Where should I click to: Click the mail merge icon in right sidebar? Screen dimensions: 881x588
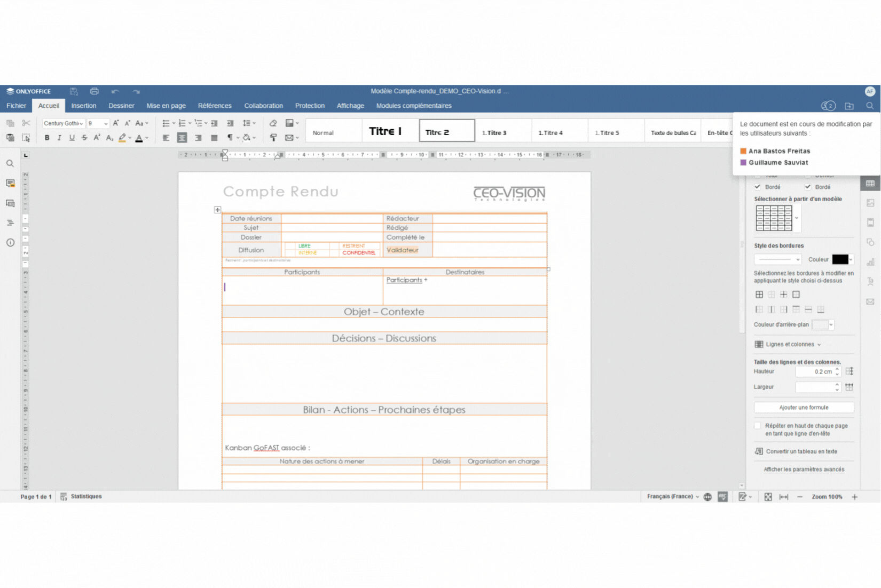click(871, 301)
